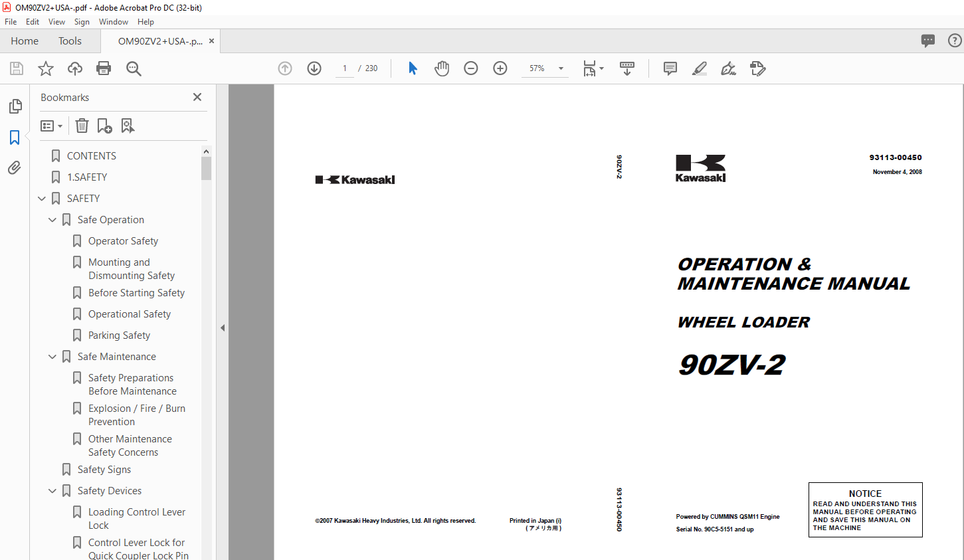Collapse the SAFETY bookmark
This screenshot has height=560, width=964.
click(42, 199)
